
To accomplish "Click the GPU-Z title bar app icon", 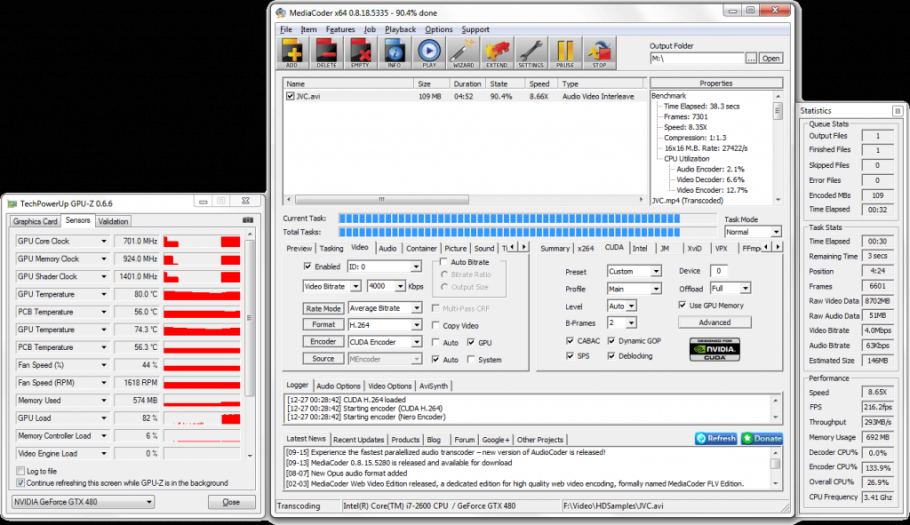I will [x=12, y=204].
